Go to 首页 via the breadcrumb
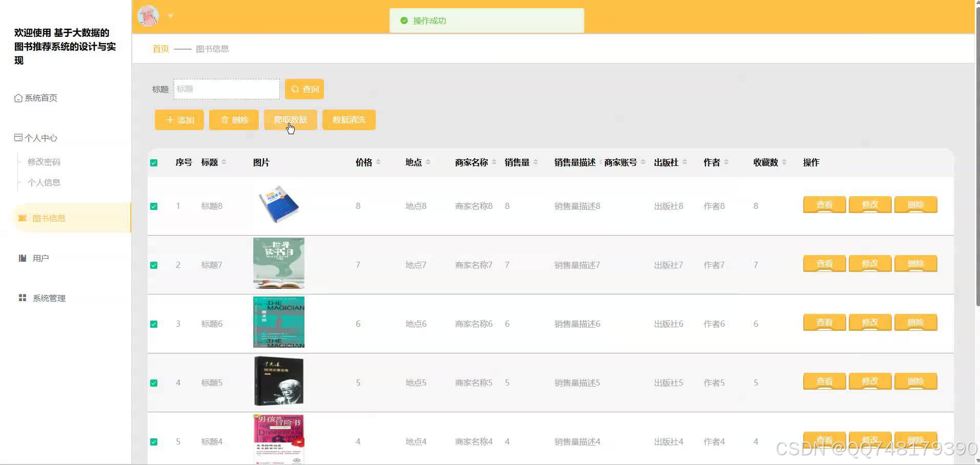The height and width of the screenshot is (465, 980). (159, 49)
